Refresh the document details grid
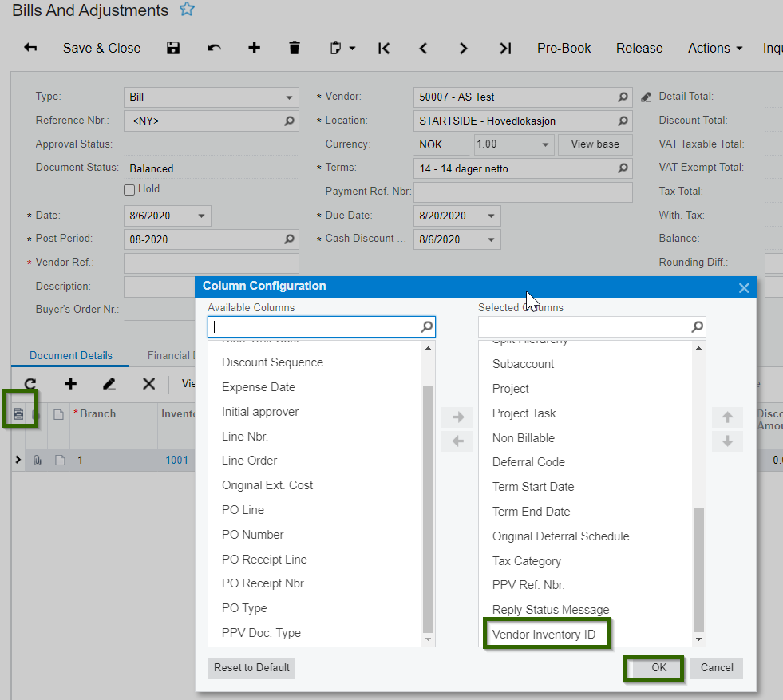 pyautogui.click(x=30, y=383)
